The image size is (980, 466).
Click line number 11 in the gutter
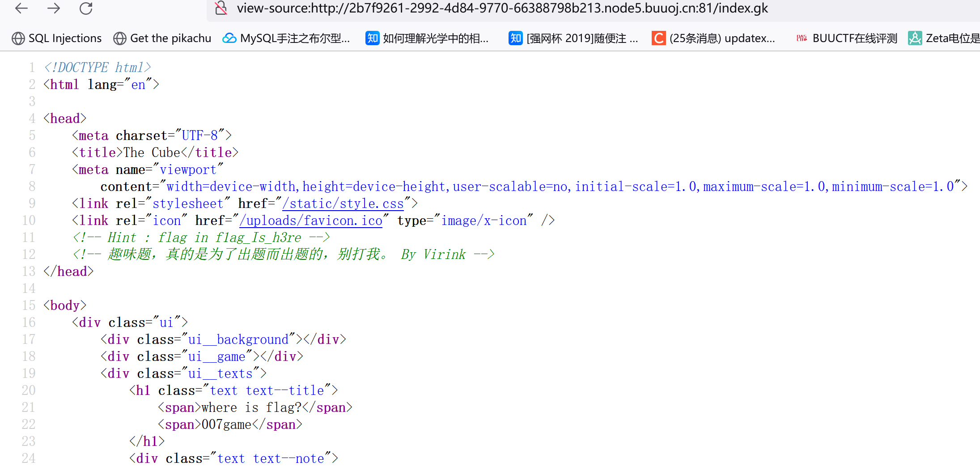pyautogui.click(x=29, y=237)
